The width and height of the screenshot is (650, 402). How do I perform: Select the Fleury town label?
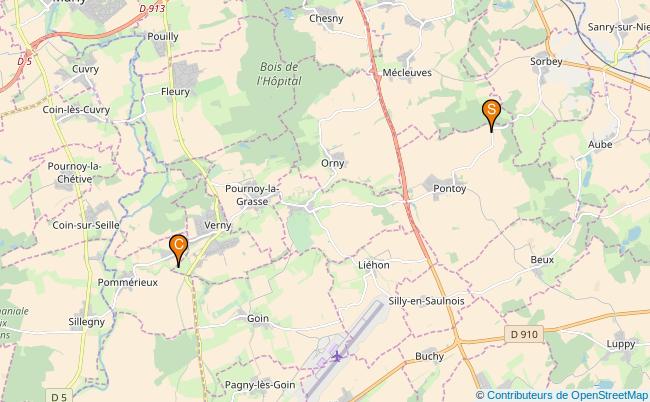pyautogui.click(x=175, y=92)
